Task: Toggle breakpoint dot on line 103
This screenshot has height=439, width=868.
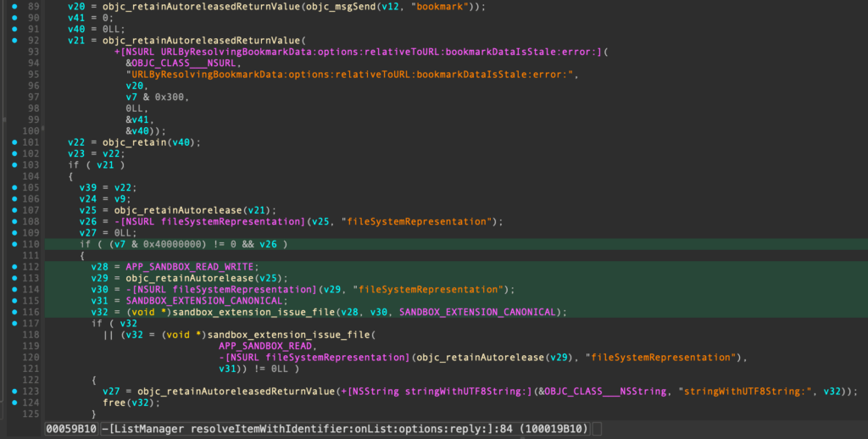Action: point(15,165)
